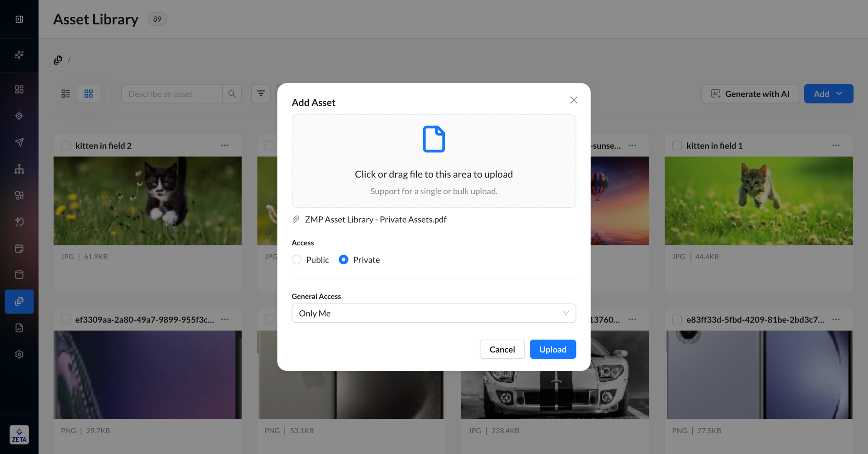Click the search magnifier icon
Screen dimensions: 868x454
click(232, 94)
